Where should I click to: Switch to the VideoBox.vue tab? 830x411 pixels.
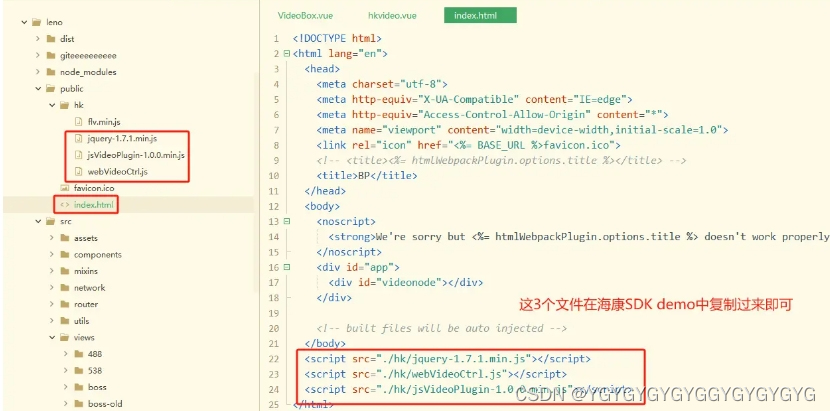[x=305, y=15]
